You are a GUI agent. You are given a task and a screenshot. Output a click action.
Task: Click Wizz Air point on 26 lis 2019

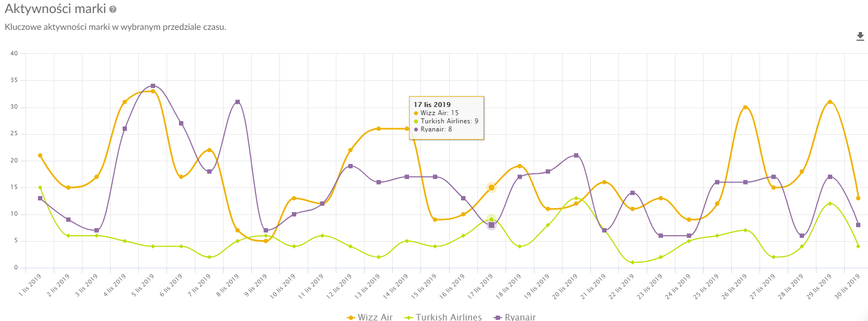745,108
